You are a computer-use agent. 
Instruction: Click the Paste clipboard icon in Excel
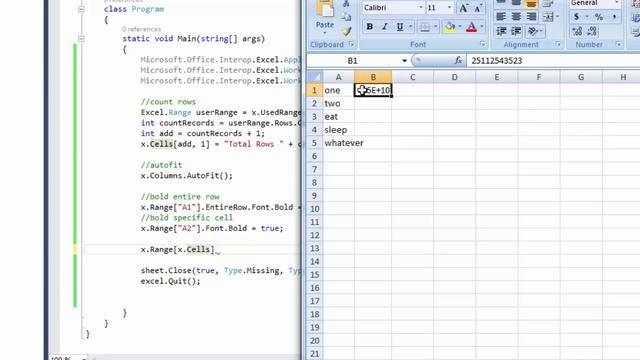[x=325, y=9]
